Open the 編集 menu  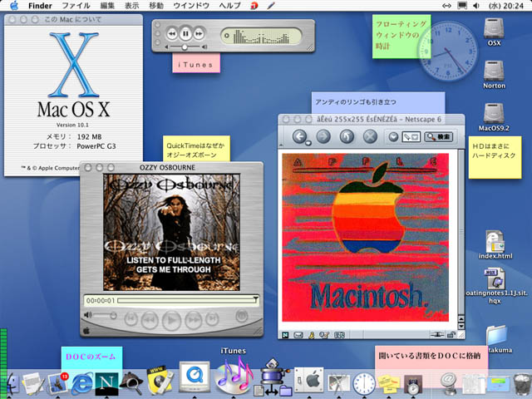pyautogui.click(x=108, y=6)
